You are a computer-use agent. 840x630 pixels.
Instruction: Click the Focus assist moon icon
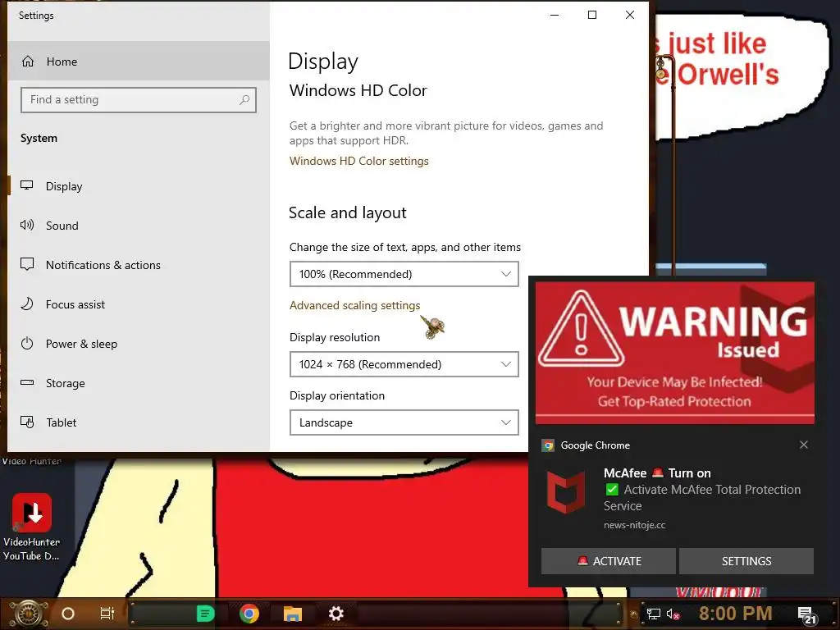click(27, 304)
